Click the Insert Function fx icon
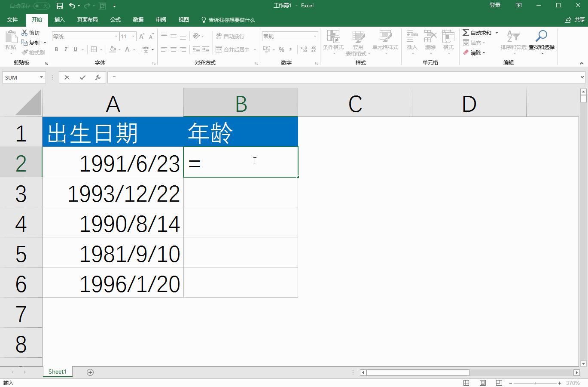 (98, 77)
